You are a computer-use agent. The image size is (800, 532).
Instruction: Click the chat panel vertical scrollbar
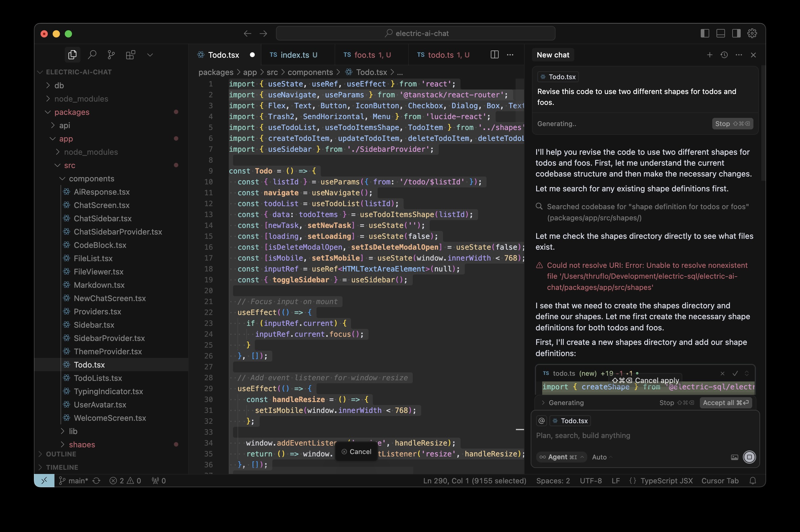[x=763, y=122]
